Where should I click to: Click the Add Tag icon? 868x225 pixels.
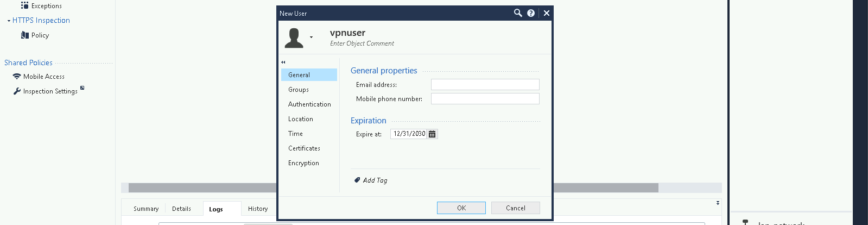(x=357, y=180)
